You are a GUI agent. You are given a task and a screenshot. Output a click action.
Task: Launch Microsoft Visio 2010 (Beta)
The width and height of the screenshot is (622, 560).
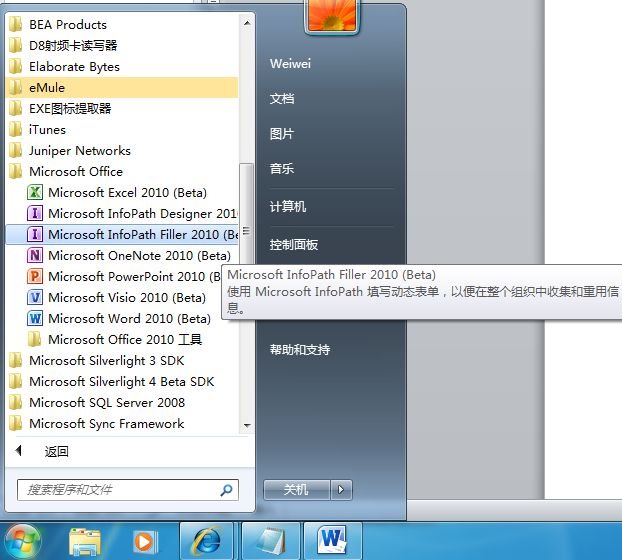tap(122, 297)
